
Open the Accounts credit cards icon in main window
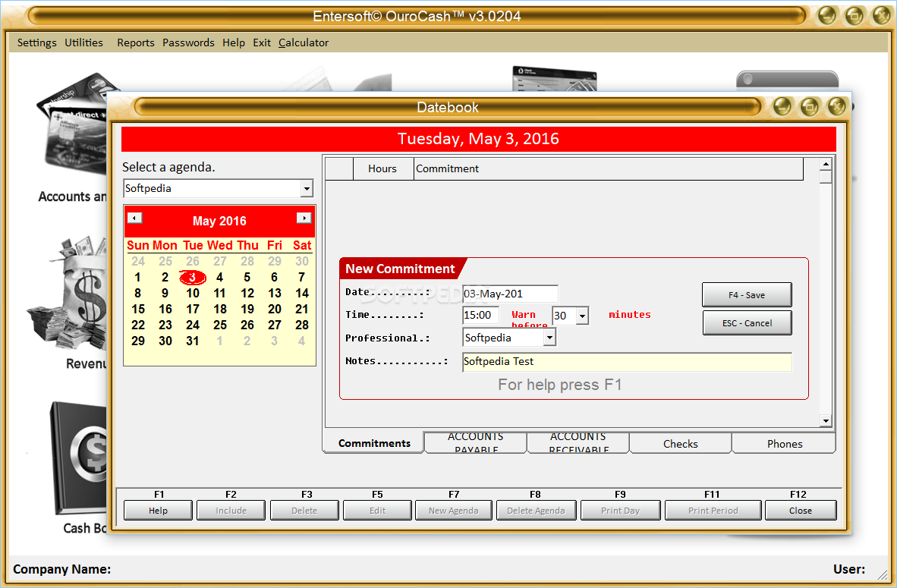click(71, 123)
